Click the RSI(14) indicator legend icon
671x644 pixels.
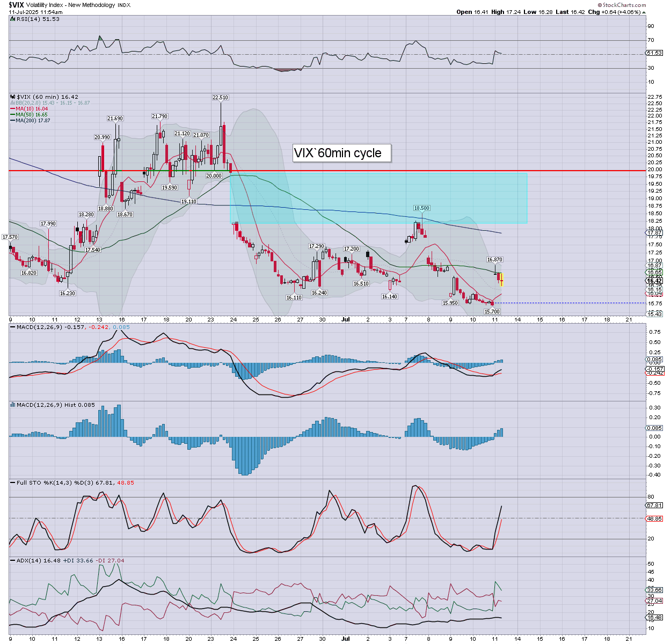coord(12,19)
